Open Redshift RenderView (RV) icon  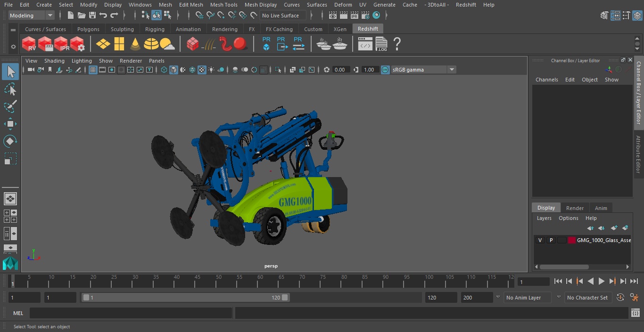tap(29, 44)
